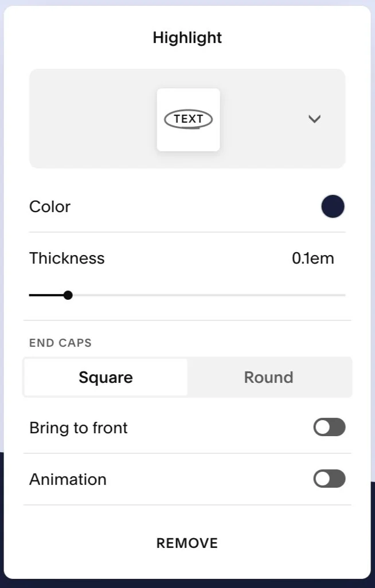The width and height of the screenshot is (375, 588).
Task: Click the Animation label text
Action: tap(68, 479)
